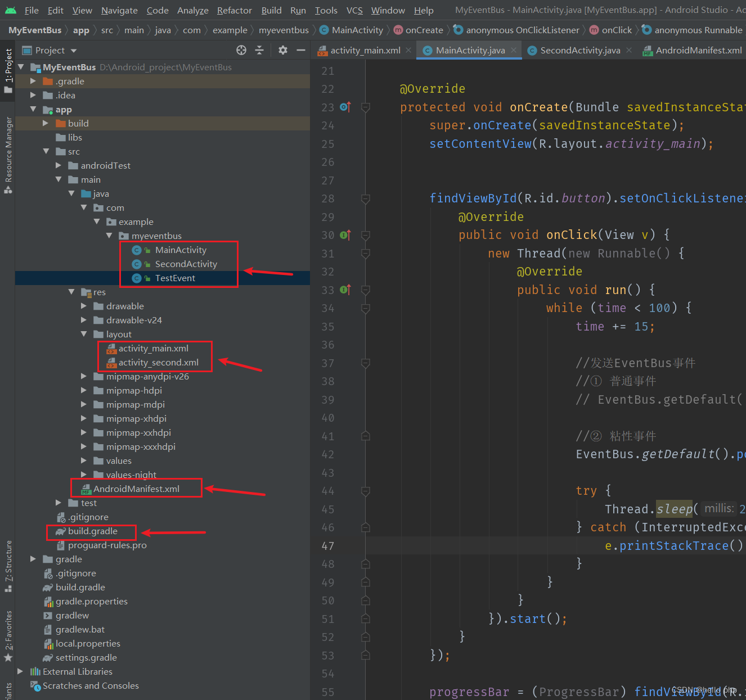
Task: Click anonymous Runnable breadcrumb
Action: [x=693, y=30]
